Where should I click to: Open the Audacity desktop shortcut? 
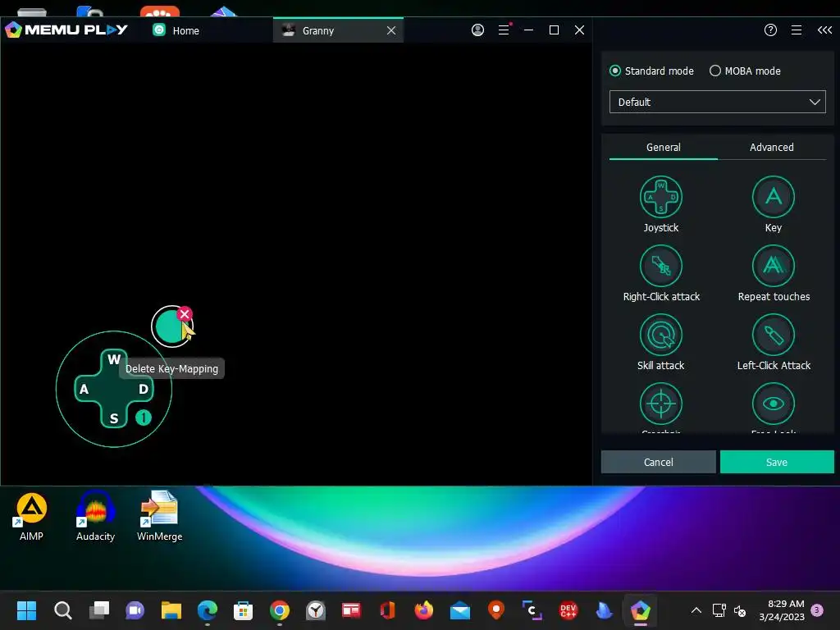[x=95, y=518]
